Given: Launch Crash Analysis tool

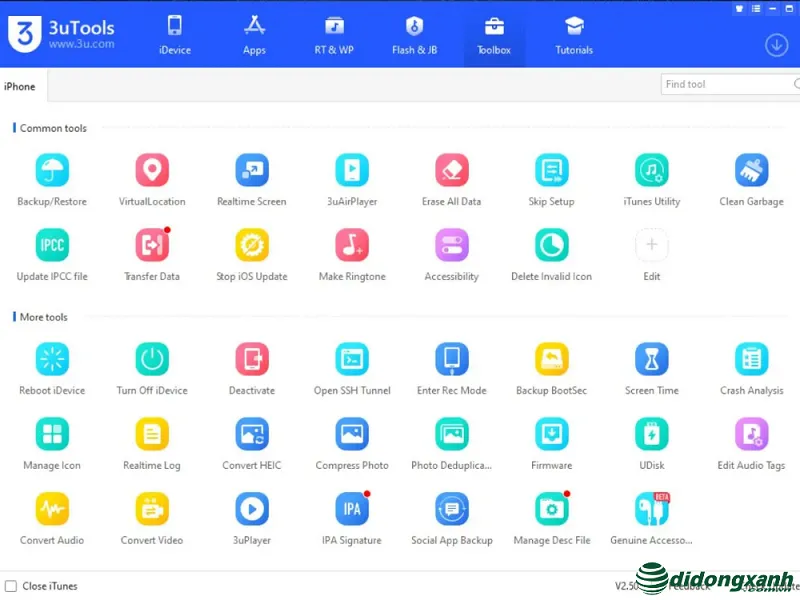Looking at the screenshot, I should pyautogui.click(x=752, y=359).
